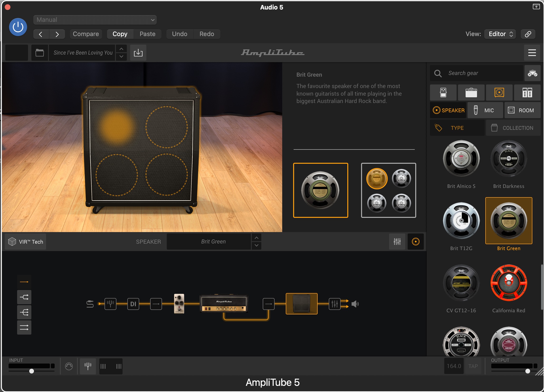Step speaker model up chevron

click(257, 238)
